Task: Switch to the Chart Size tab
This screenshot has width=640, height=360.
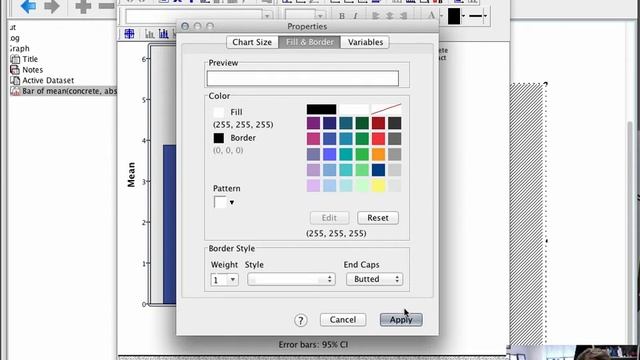Action: (252, 42)
